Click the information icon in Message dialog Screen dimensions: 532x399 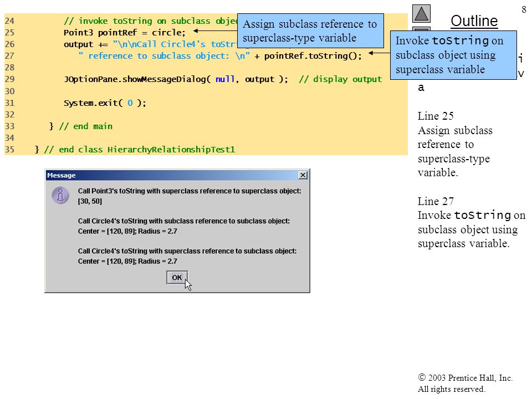pyautogui.click(x=60, y=196)
